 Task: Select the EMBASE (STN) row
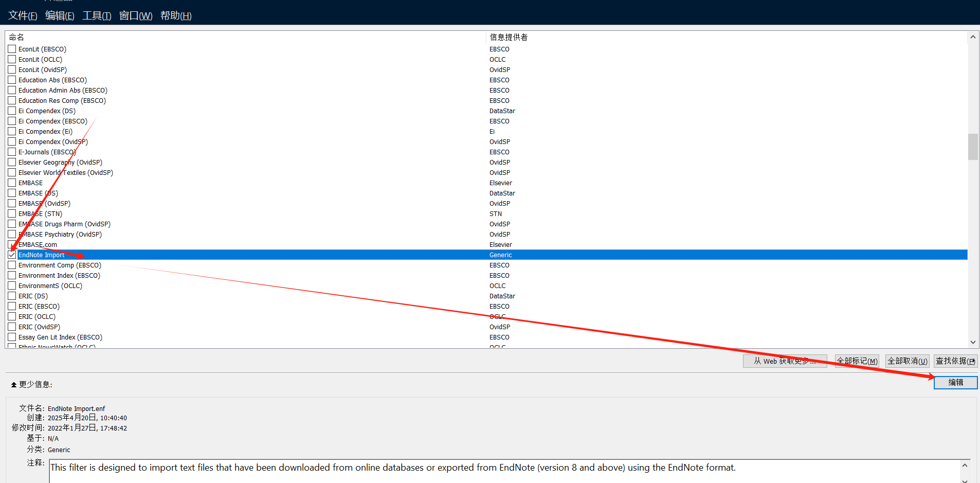pyautogui.click(x=487, y=213)
